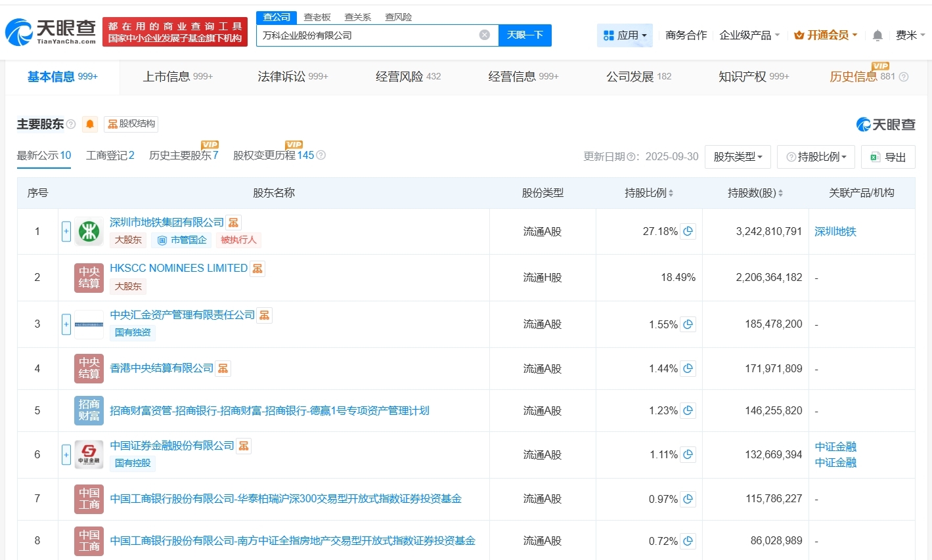
Task: Expand the 深圳市地铁集团有限公司 shareholder row
Action: pyautogui.click(x=66, y=231)
